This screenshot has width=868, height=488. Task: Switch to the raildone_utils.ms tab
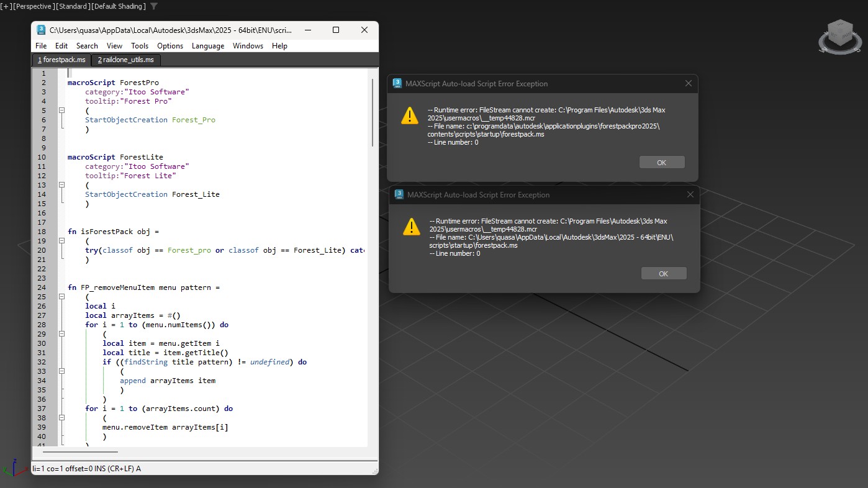coord(126,60)
